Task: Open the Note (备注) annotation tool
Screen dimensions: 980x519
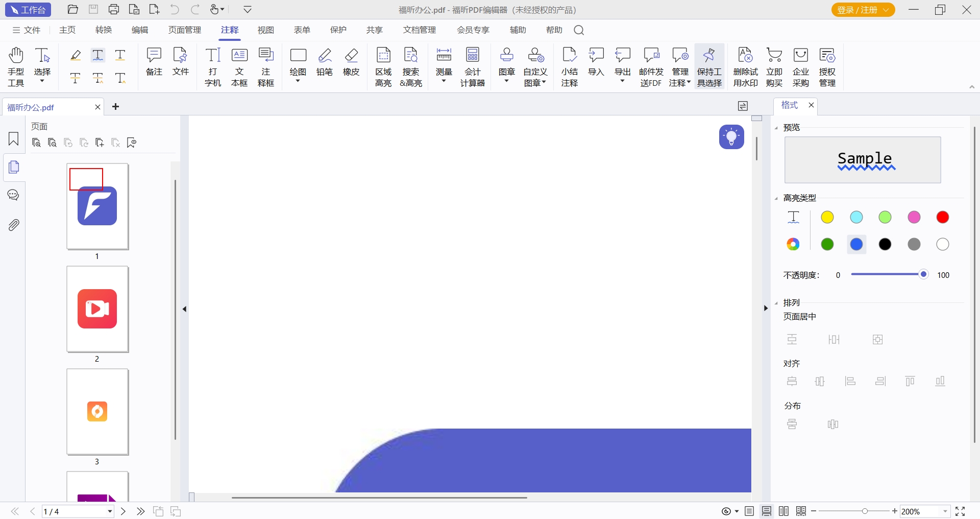Action: coord(154,62)
